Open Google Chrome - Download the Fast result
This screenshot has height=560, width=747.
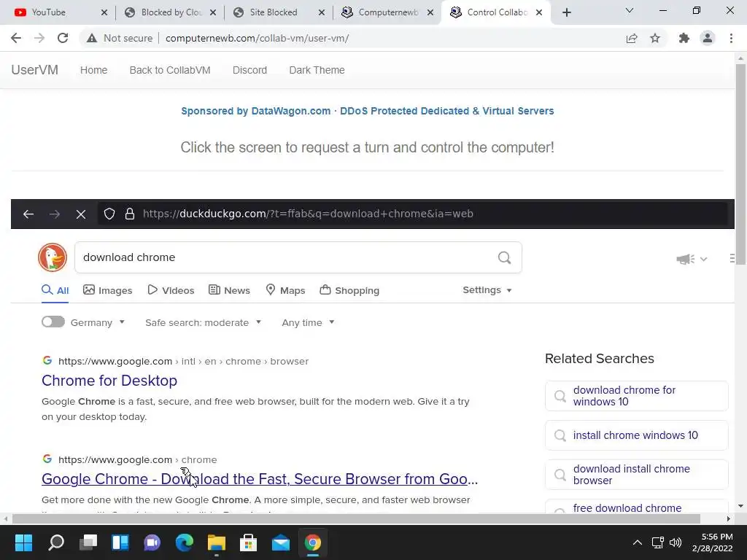tap(260, 479)
